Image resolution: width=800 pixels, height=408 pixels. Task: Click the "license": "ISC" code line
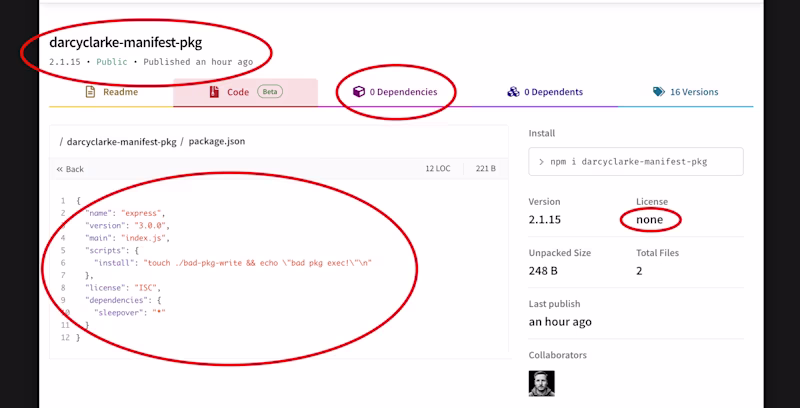pos(123,288)
